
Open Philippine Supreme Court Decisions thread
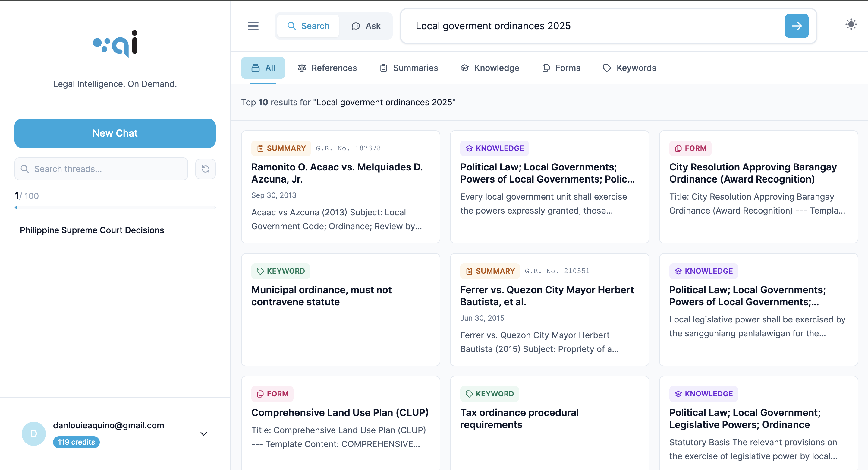(92, 230)
